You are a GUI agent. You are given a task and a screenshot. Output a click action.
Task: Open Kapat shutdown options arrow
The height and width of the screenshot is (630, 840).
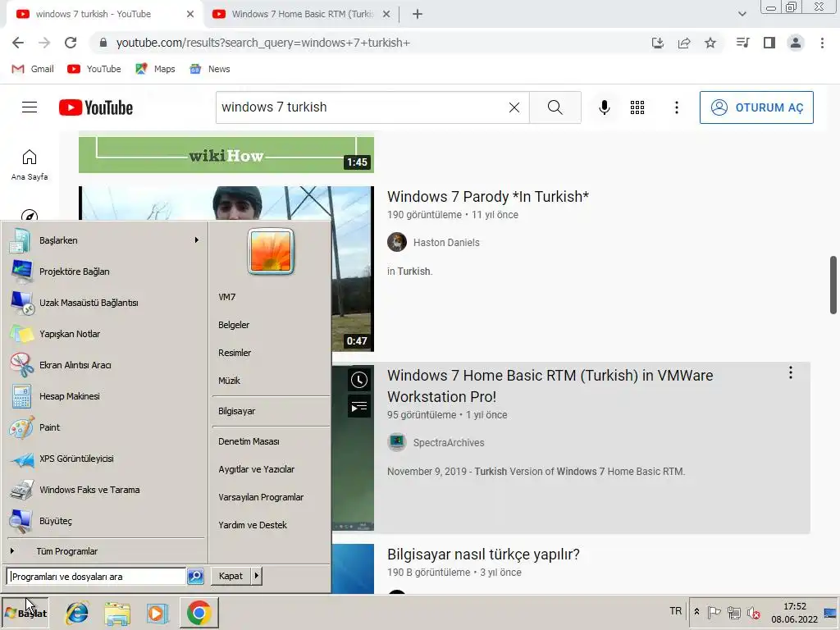[257, 576]
